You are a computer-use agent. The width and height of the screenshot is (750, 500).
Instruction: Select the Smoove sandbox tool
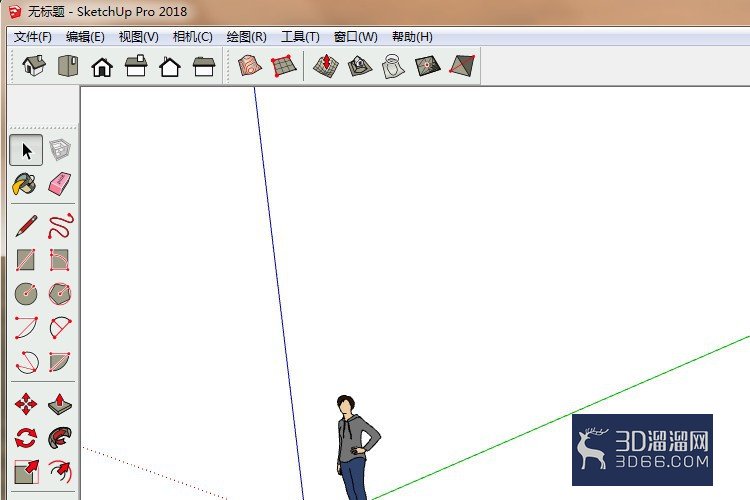point(326,66)
